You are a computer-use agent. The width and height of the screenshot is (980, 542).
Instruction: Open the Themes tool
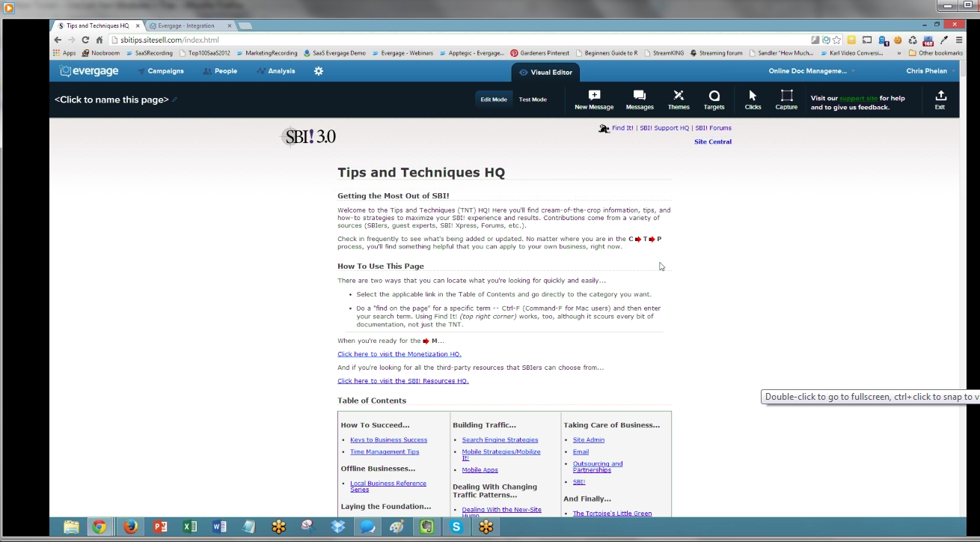[679, 96]
